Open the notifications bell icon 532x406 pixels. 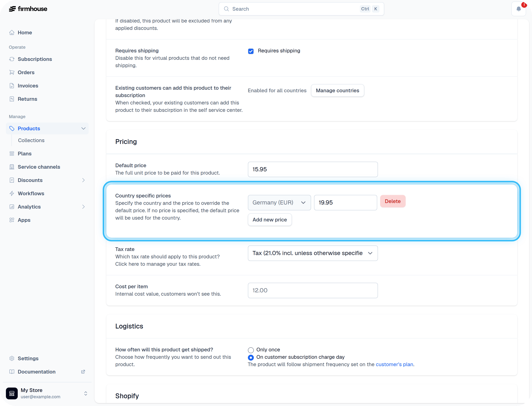pos(519,9)
